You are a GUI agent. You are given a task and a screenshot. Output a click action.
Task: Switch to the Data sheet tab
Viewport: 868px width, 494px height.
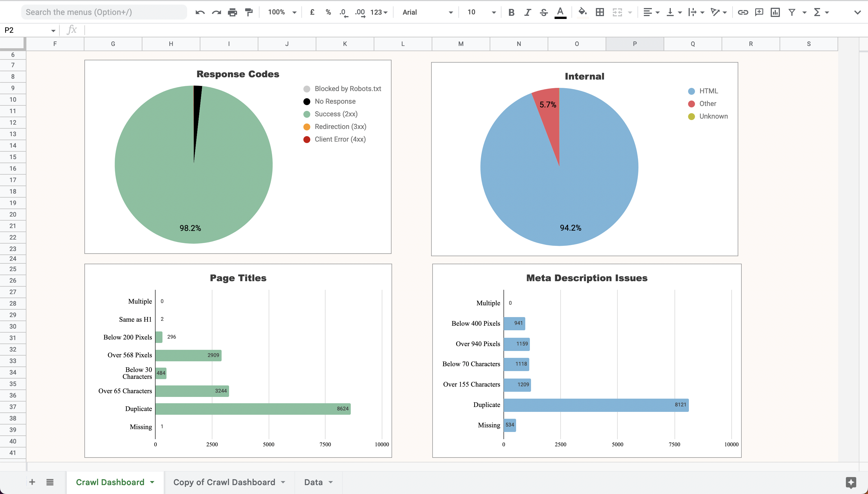point(314,482)
